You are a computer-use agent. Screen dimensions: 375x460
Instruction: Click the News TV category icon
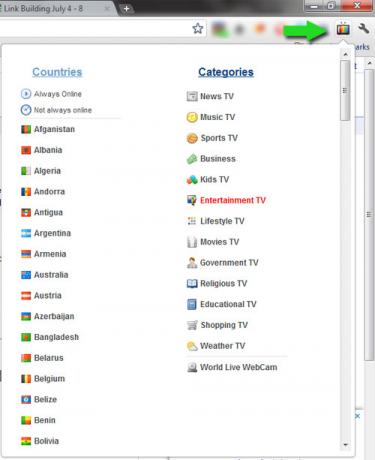point(192,96)
